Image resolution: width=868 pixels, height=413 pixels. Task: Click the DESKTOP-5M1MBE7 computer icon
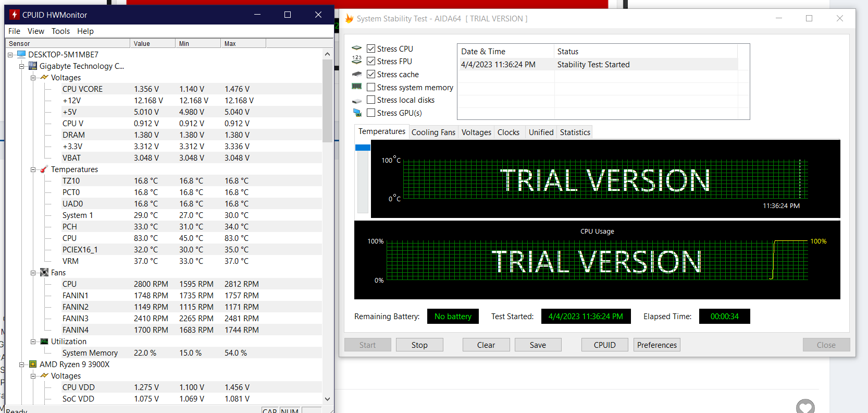point(21,54)
